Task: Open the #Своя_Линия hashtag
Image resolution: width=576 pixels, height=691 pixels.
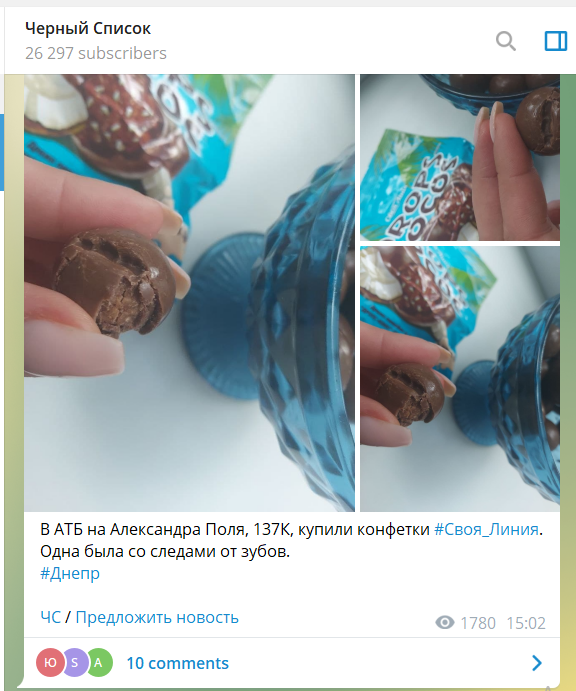Action: click(487, 529)
